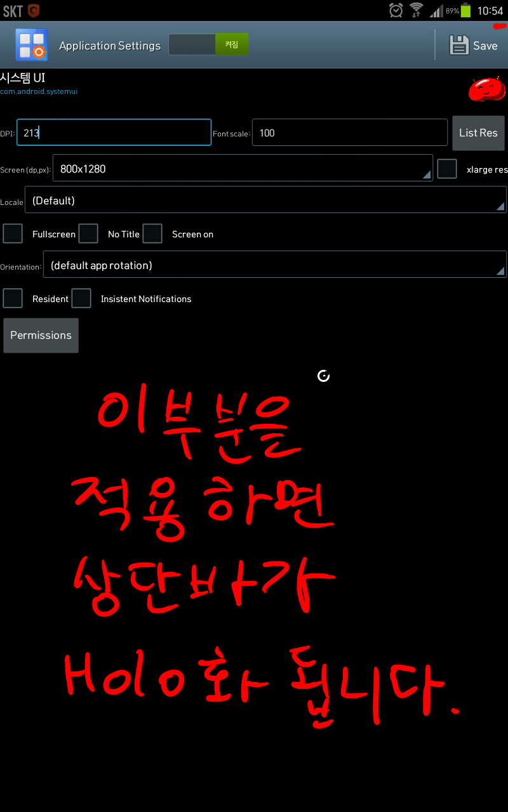This screenshot has height=812, width=508.
Task: Enable the Fullscreen checkbox
Action: pos(13,233)
